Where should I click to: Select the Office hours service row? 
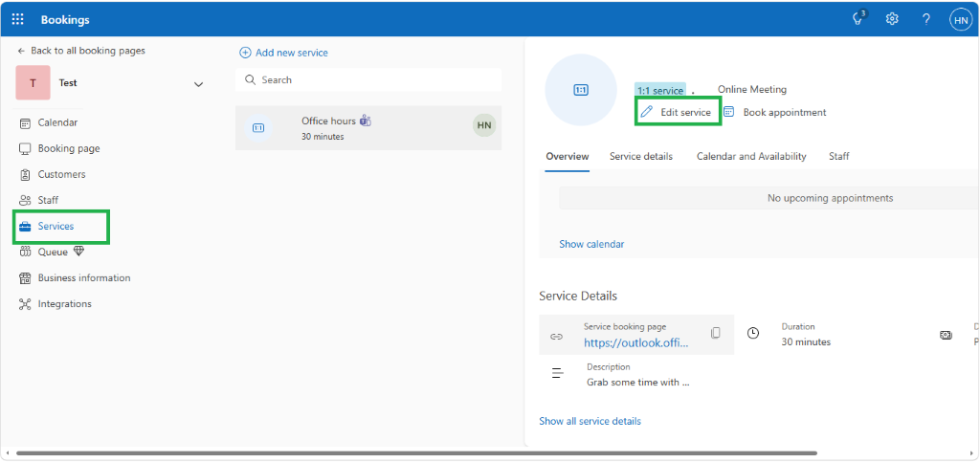pos(368,128)
